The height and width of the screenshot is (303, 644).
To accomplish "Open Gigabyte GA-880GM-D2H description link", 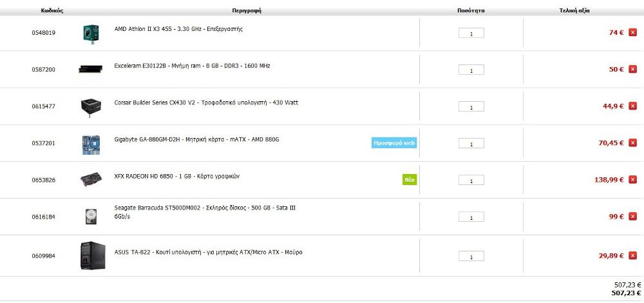I will point(196,139).
